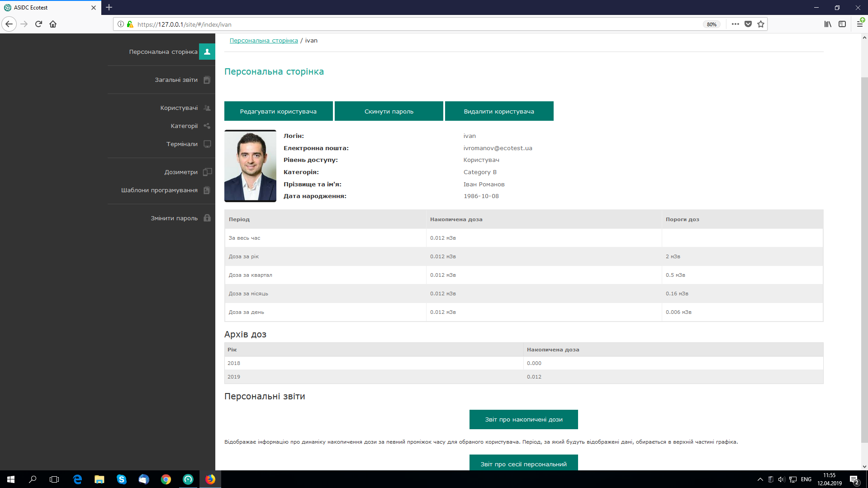Show hidden system tray icons chevron
Screen dimensions: 868x488
coord(760,479)
